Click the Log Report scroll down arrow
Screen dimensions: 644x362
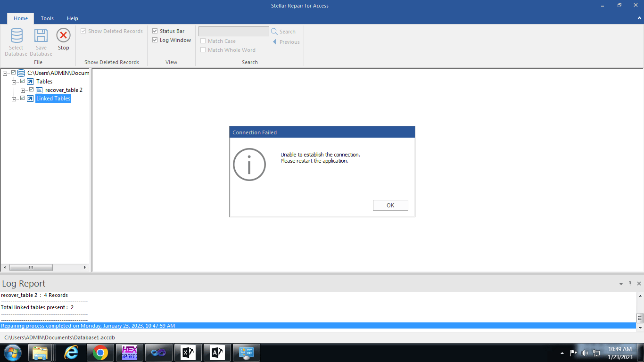click(640, 327)
